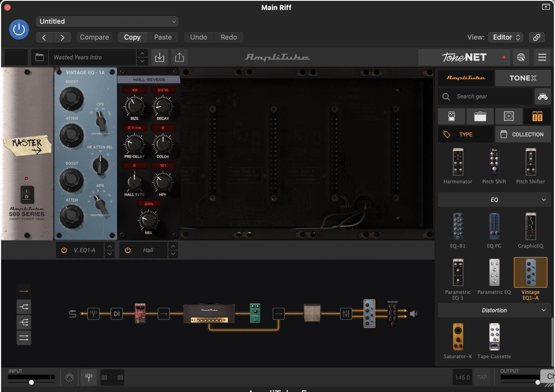
Task: Click the mixer block in signal chain
Action: 346,314
